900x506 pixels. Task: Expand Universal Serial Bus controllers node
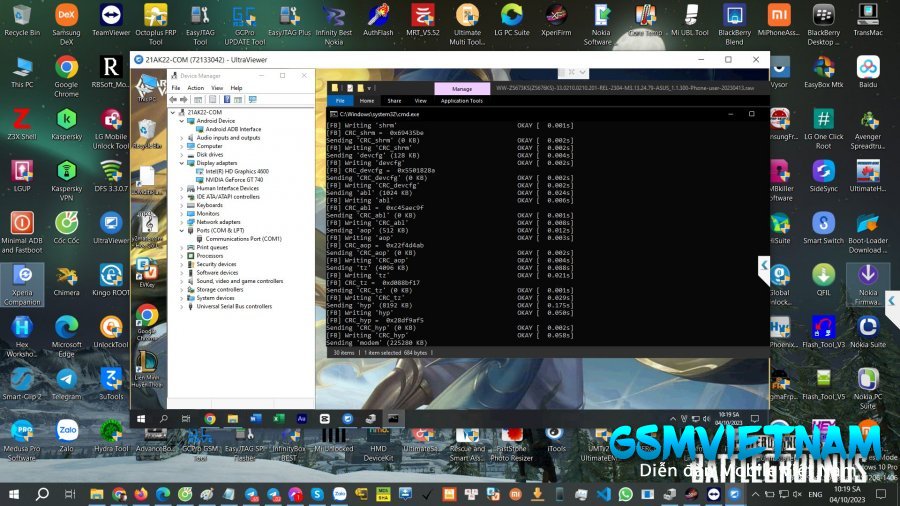pos(182,306)
